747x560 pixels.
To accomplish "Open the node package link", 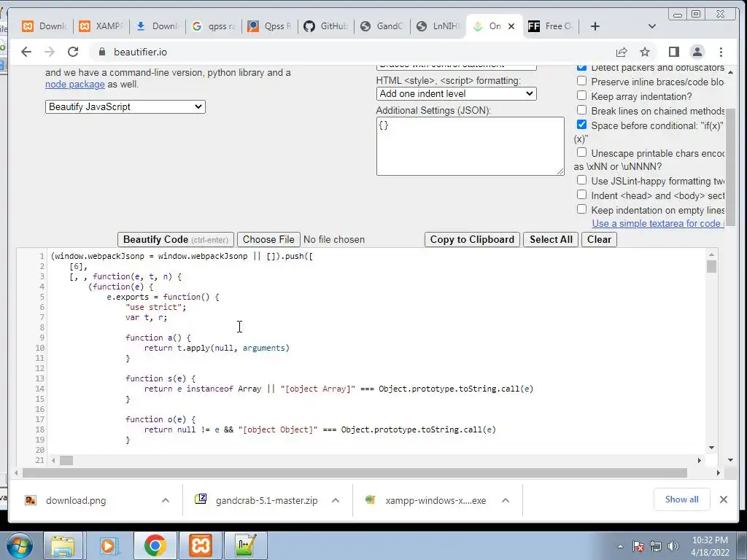I will (x=75, y=85).
